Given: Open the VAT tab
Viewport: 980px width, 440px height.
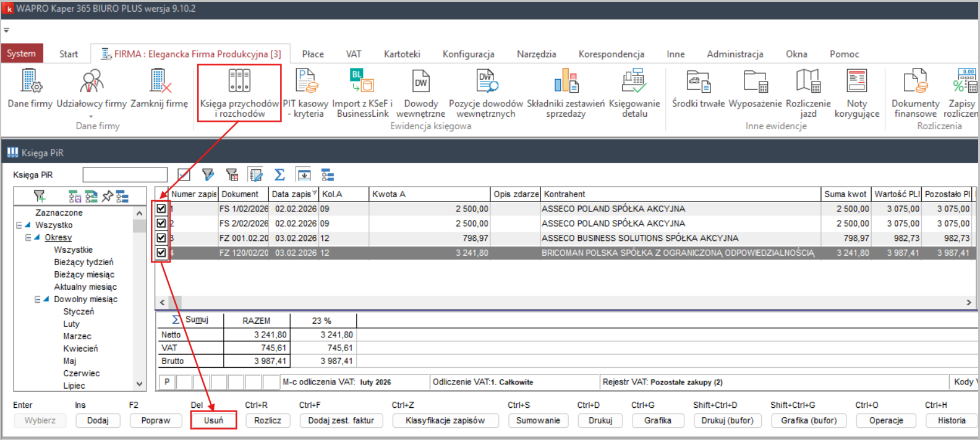Looking at the screenshot, I should (354, 54).
